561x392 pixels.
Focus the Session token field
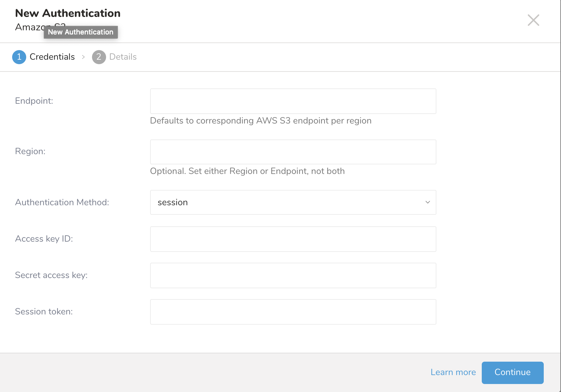click(x=293, y=312)
